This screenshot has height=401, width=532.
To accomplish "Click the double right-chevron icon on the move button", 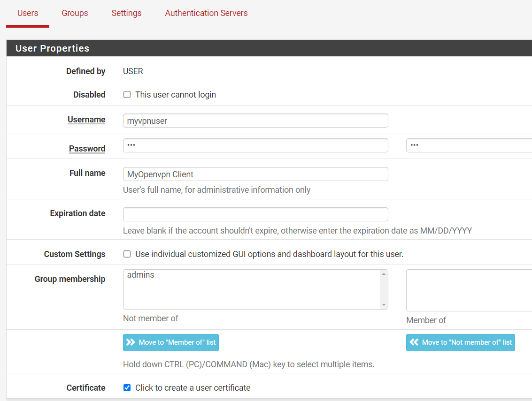I will pos(132,342).
